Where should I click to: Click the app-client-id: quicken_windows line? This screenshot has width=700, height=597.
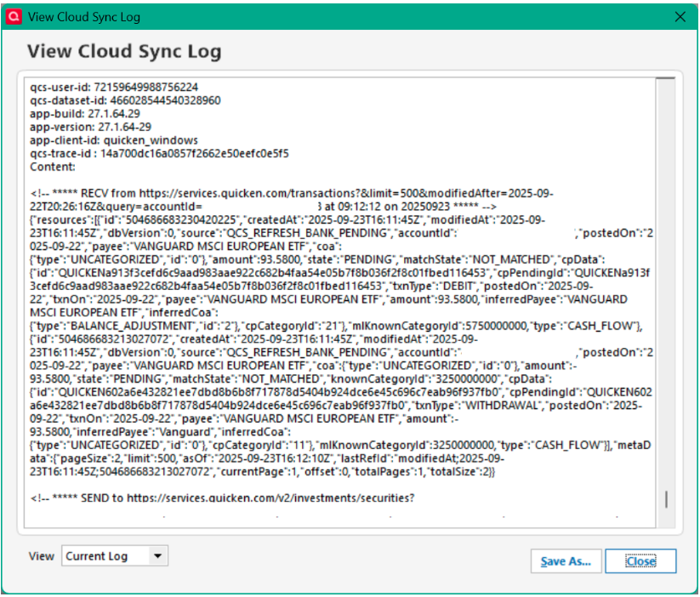tap(114, 140)
